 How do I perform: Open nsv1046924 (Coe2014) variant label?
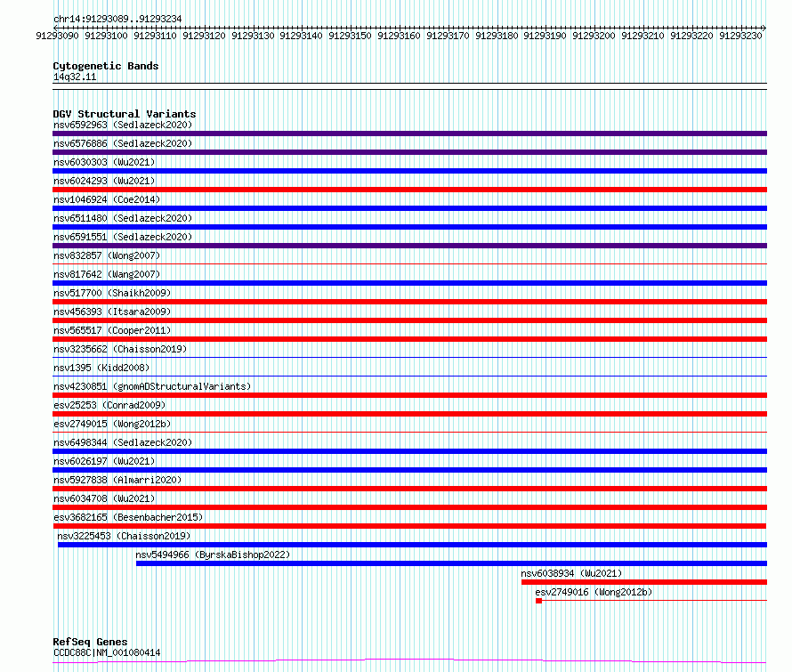107,199
